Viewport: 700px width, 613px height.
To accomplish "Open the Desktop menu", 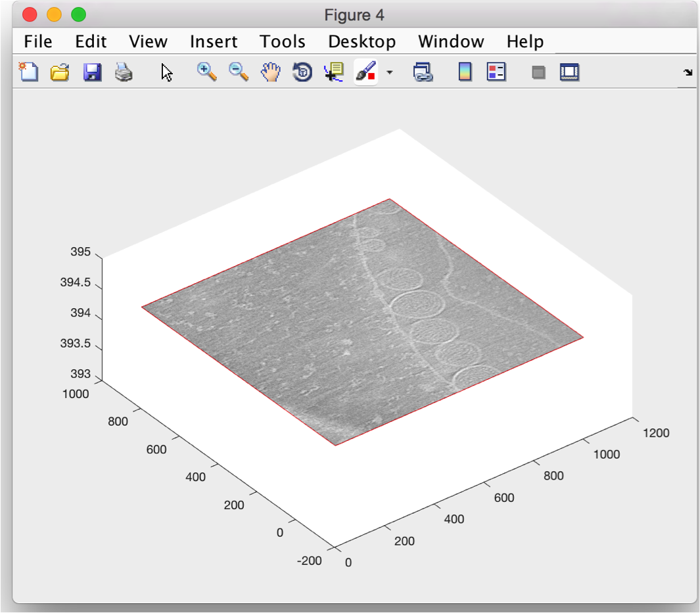I will (362, 41).
